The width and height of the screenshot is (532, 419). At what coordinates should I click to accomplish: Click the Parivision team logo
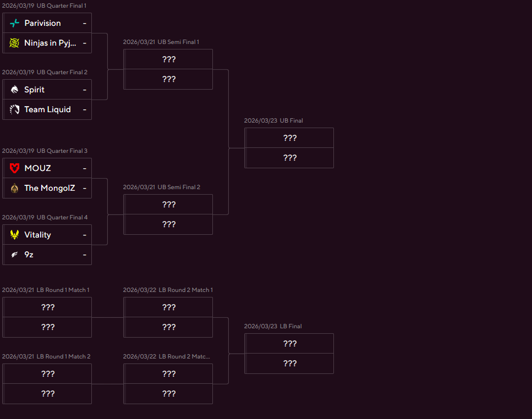pyautogui.click(x=14, y=23)
